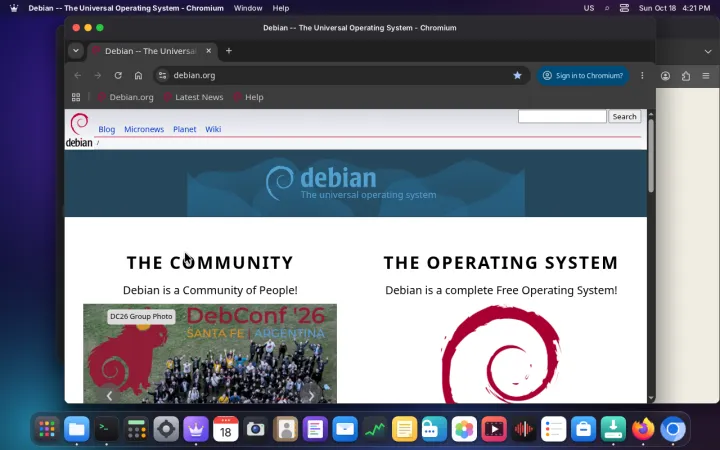Open the account icon in background window
Screen dimensions: 720x450
(665, 76)
